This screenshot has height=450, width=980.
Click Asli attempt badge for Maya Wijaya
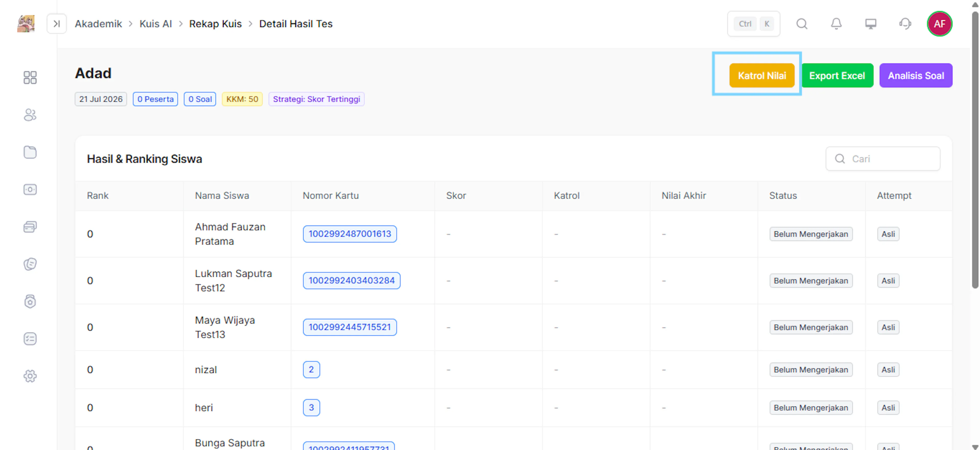[x=888, y=327]
